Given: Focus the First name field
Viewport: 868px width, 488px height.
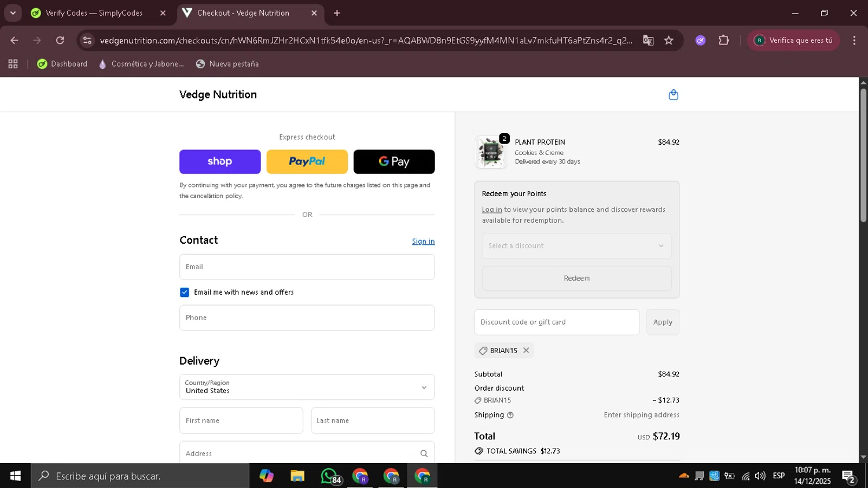Looking at the screenshot, I should [241, 421].
